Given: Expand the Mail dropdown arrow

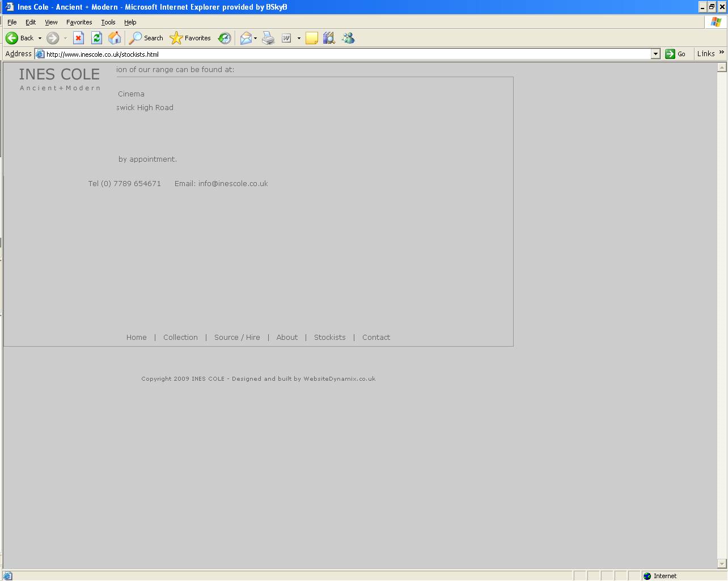Looking at the screenshot, I should point(255,38).
